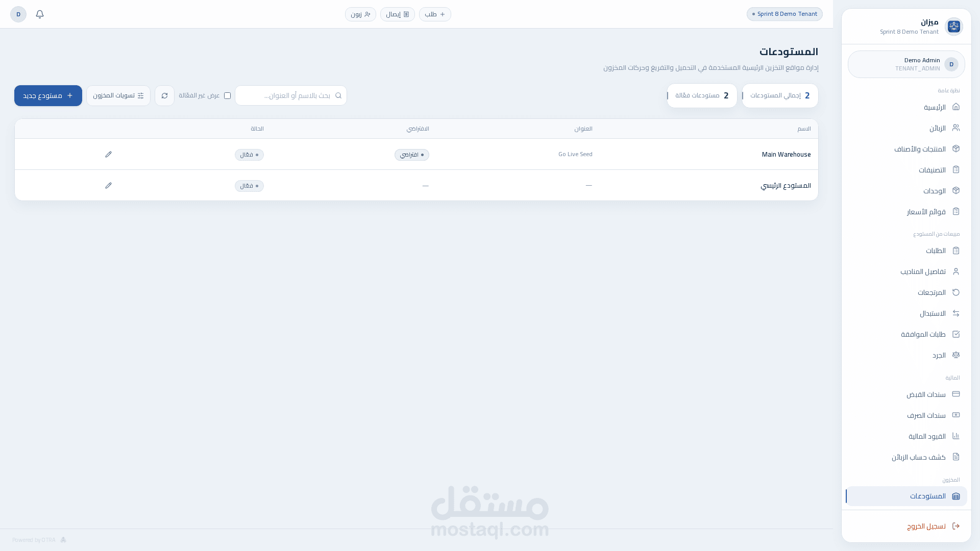The height and width of the screenshot is (551, 980).
Task: Enable عرض غير الفعّالة checkbox
Action: click(227, 96)
